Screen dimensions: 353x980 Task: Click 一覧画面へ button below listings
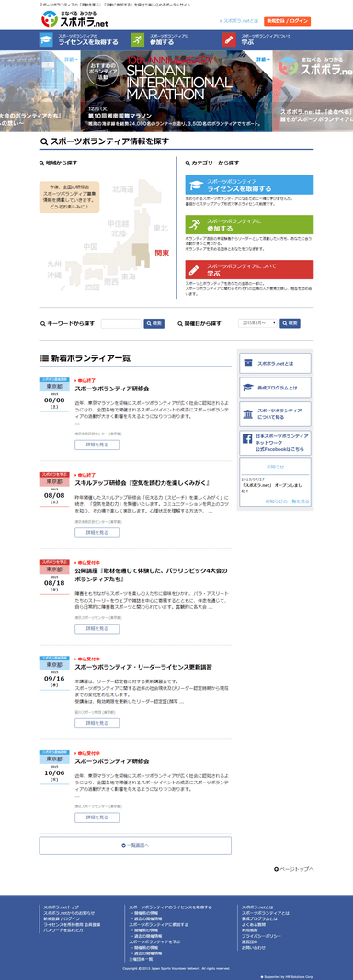click(x=135, y=846)
